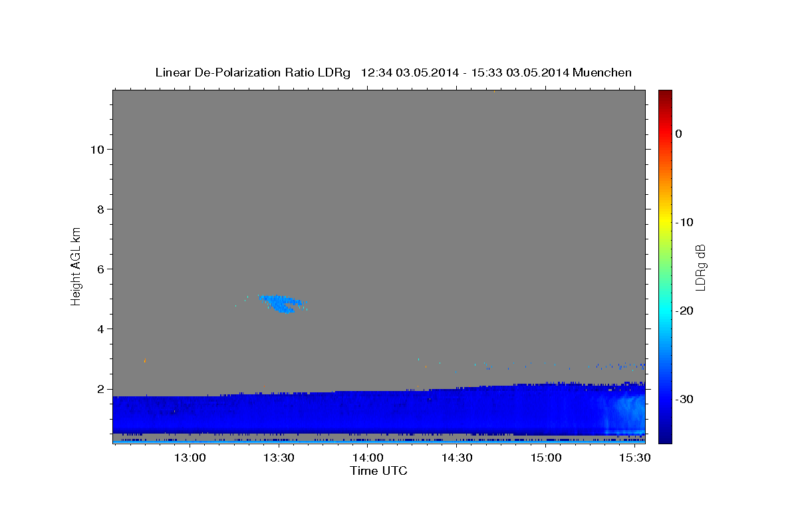Click the 15:30 time tick label
798x532 pixels.
click(635, 458)
